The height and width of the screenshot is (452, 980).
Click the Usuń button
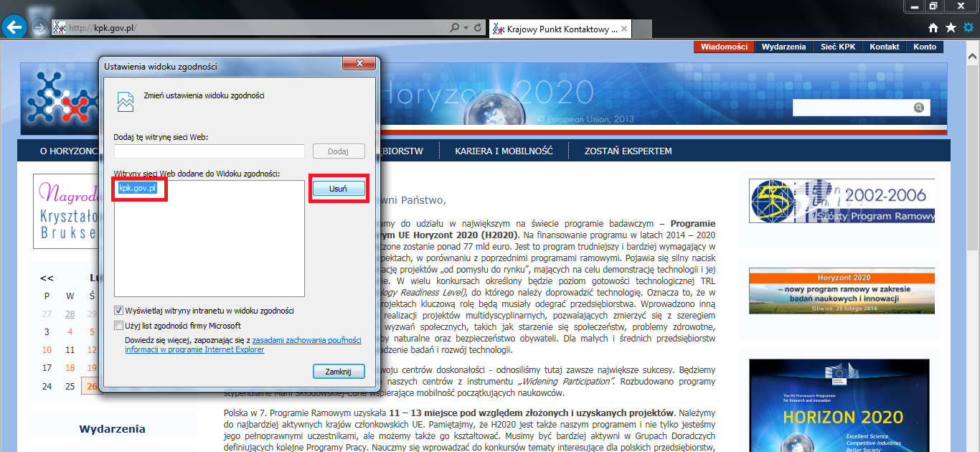coord(339,188)
